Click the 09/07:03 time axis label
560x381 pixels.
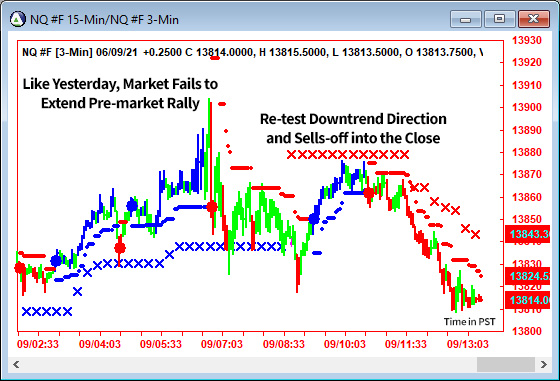tap(221, 344)
